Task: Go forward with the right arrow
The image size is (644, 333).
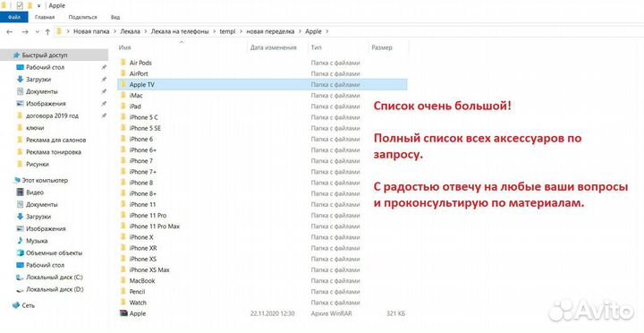Action: [25, 31]
